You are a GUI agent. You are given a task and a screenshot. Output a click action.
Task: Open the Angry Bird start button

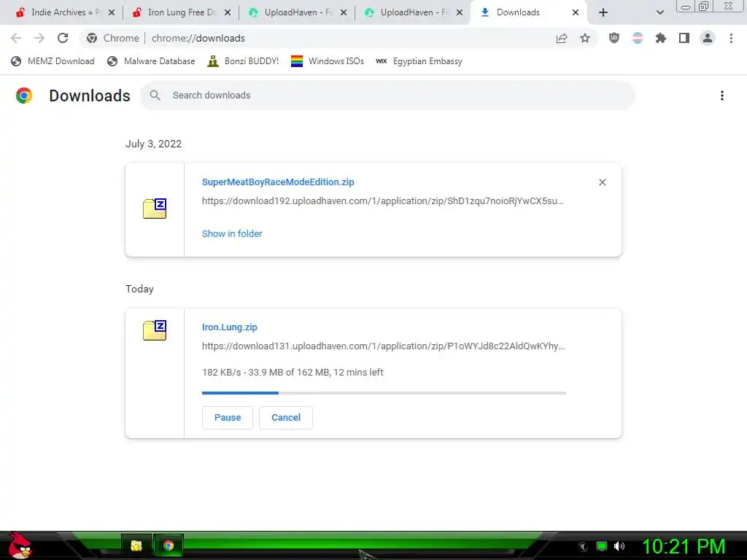coord(20,546)
